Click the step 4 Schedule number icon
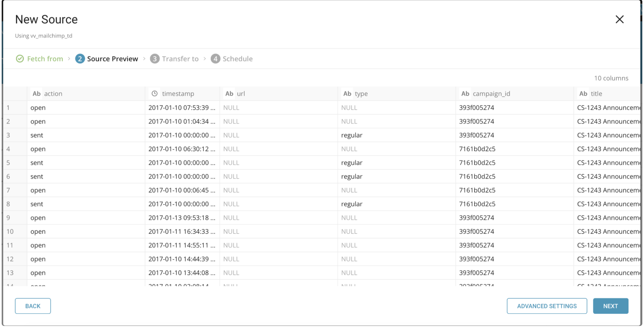 [x=215, y=59]
